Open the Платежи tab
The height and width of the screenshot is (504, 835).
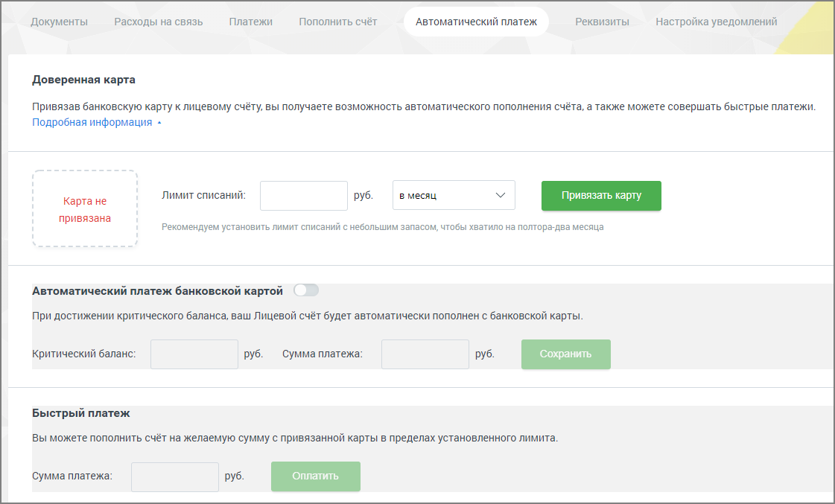pyautogui.click(x=250, y=22)
